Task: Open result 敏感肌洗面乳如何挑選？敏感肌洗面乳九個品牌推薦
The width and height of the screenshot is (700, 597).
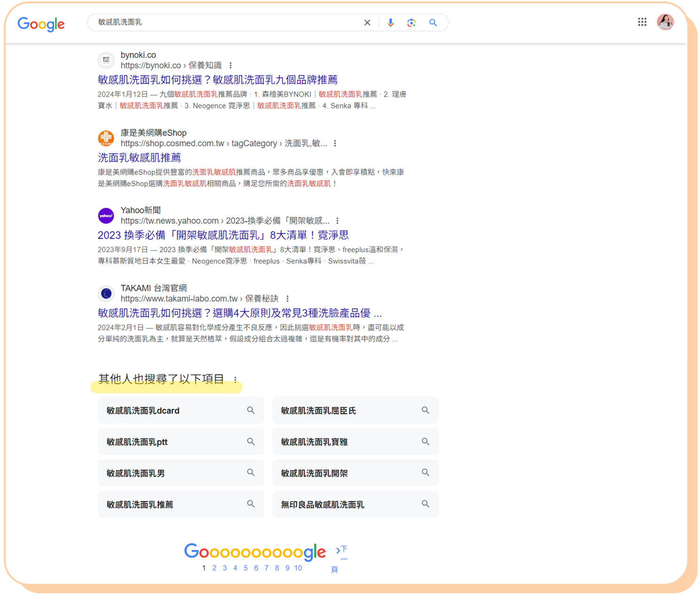Action: (218, 80)
